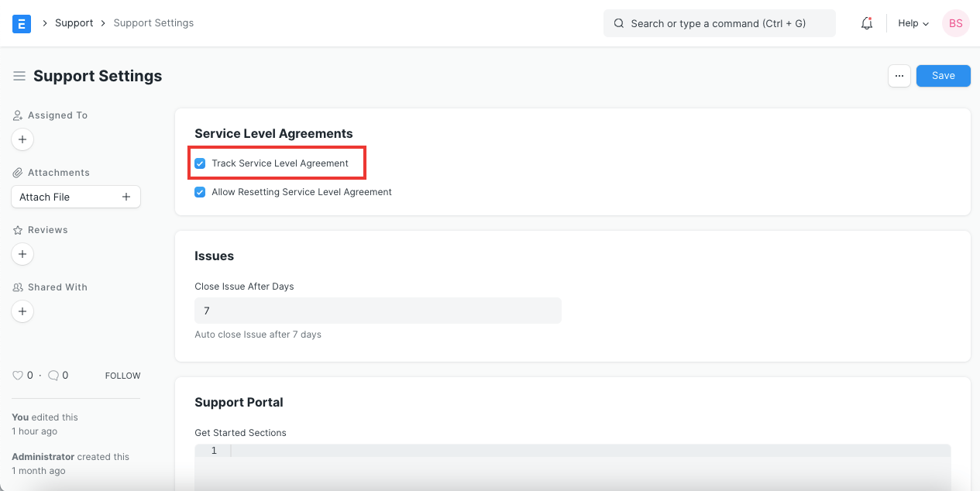The width and height of the screenshot is (980, 491).
Task: Click FOLLOW to follow this document
Action: pos(122,375)
